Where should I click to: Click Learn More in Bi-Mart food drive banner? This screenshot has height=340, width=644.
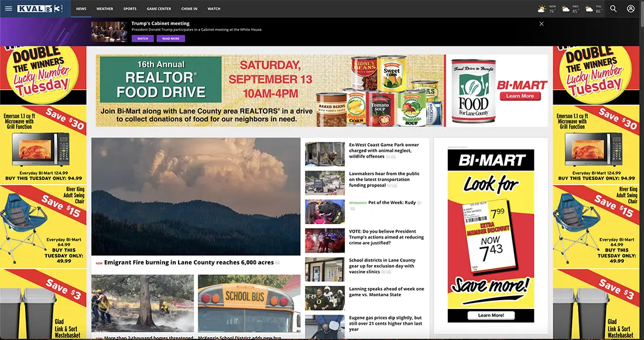(x=520, y=96)
